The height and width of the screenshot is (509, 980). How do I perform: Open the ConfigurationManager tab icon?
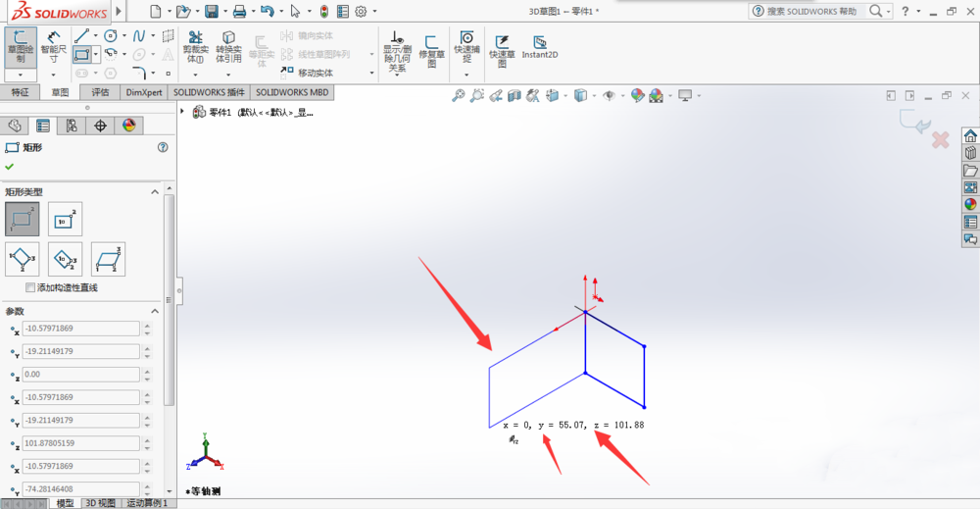coord(72,126)
